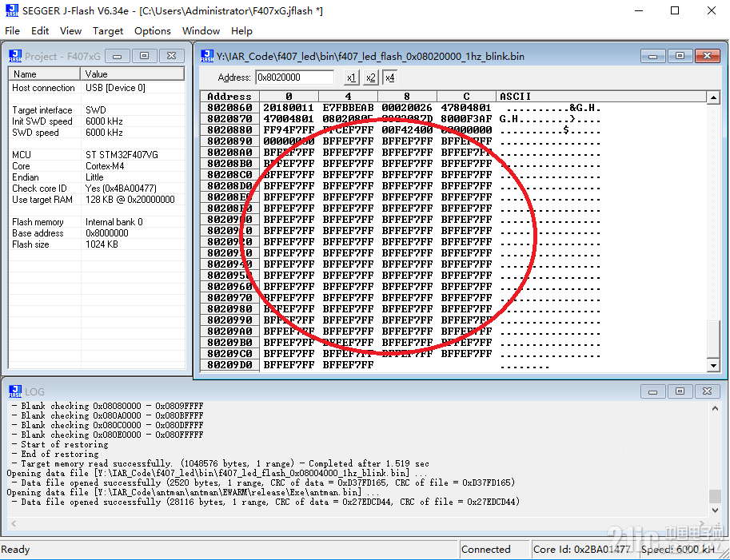
Task: Click the "Target memory read successfully" log line
Action: click(220, 463)
